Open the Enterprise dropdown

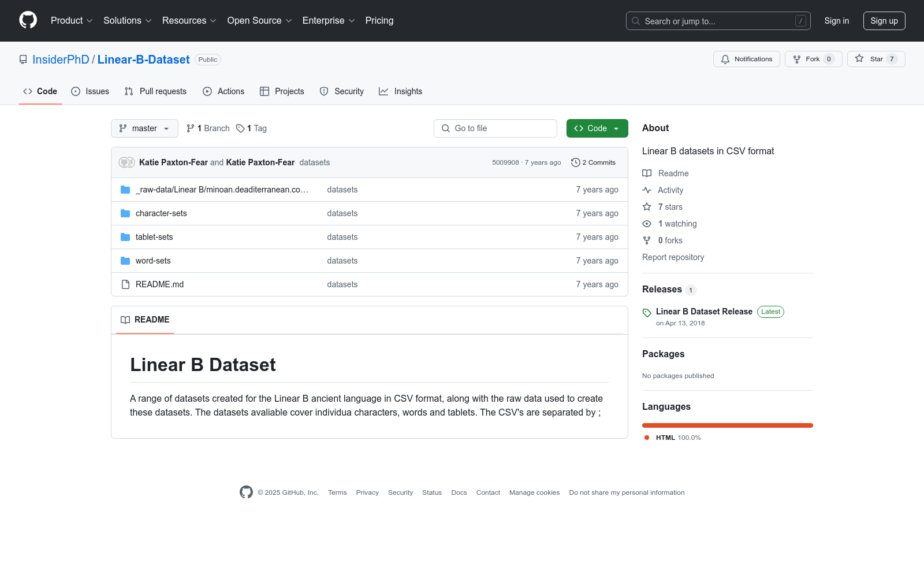(329, 21)
